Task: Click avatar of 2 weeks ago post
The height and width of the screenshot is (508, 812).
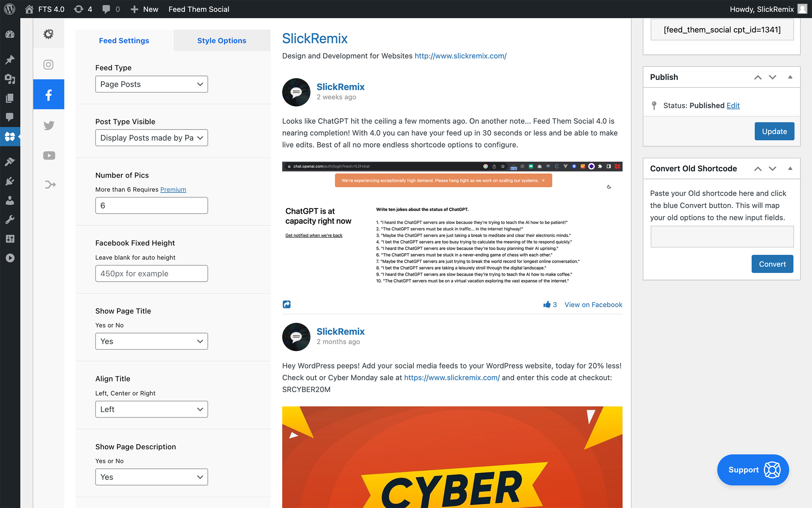Action: pos(296,92)
